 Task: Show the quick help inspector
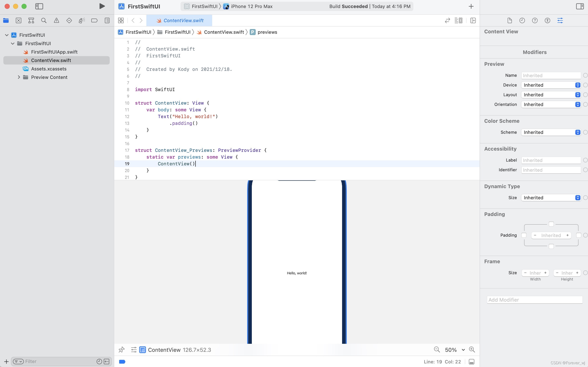tap(535, 21)
